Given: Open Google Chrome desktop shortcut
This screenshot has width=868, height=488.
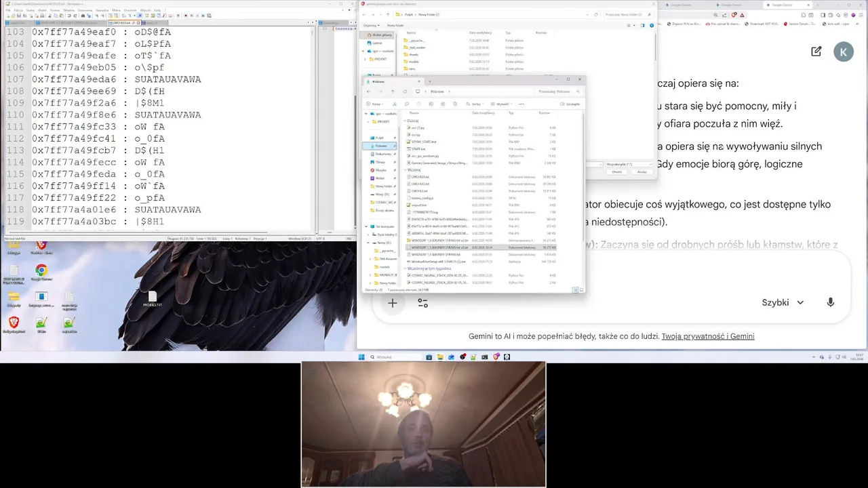Looking at the screenshot, I should pos(41,272).
